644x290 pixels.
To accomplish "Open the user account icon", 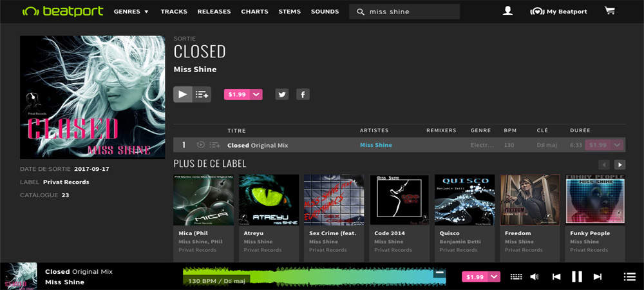I will click(x=508, y=11).
